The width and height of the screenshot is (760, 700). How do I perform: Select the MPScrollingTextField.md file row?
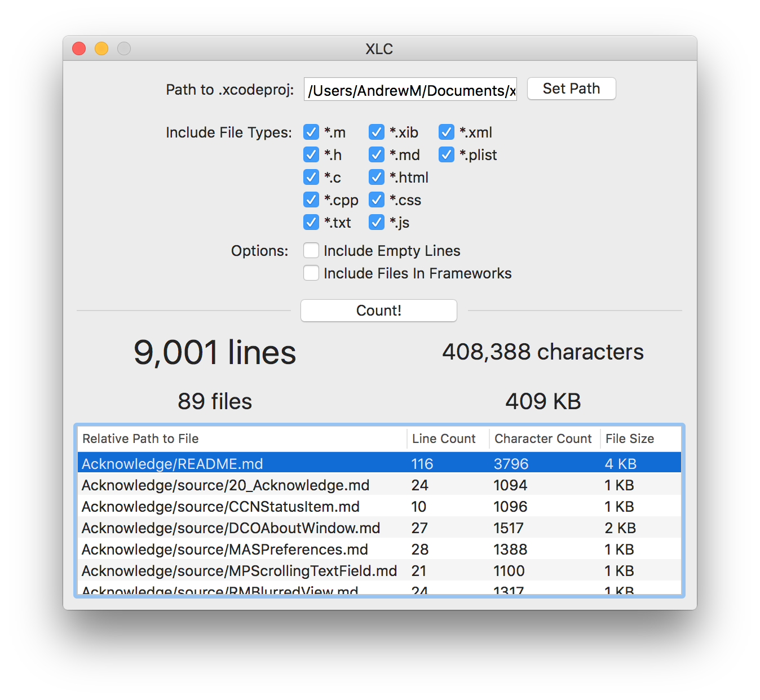point(379,571)
